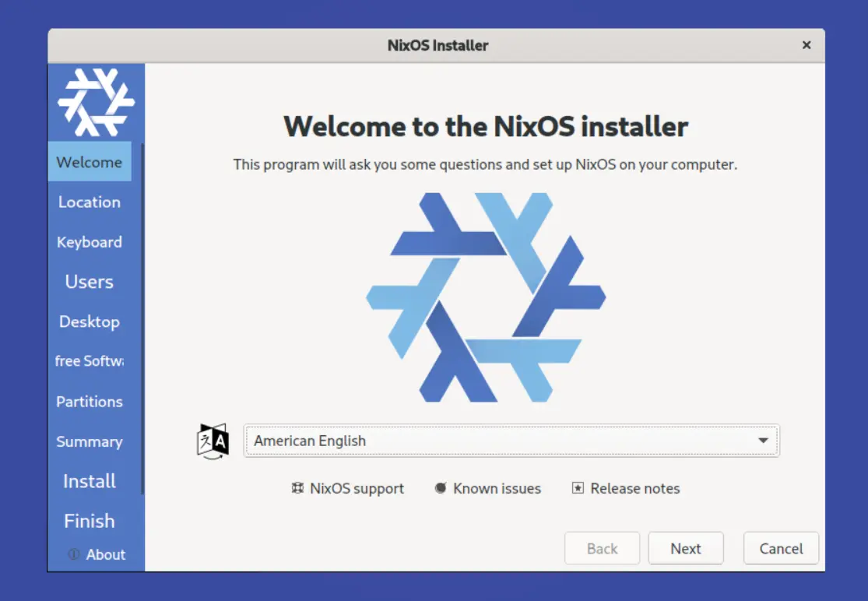Click the language dropdown arrow
The width and height of the screenshot is (868, 601).
pos(763,441)
